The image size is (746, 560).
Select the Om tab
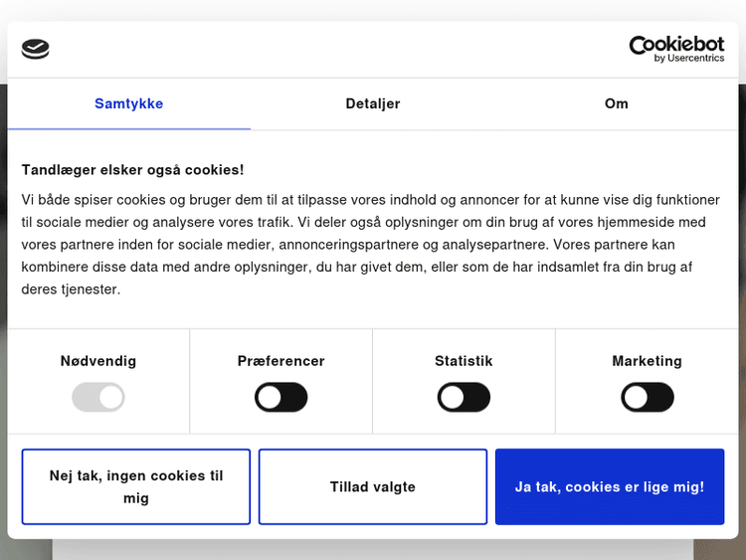point(616,103)
